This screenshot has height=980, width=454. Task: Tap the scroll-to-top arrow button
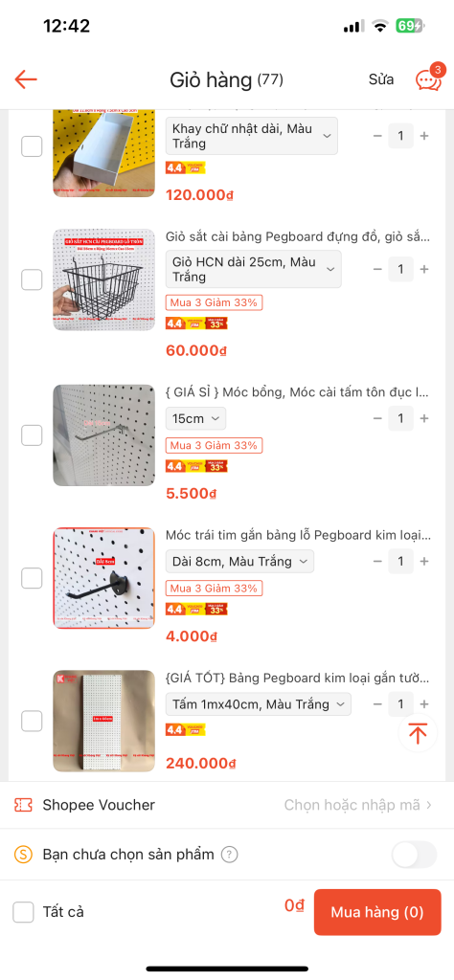point(418,733)
